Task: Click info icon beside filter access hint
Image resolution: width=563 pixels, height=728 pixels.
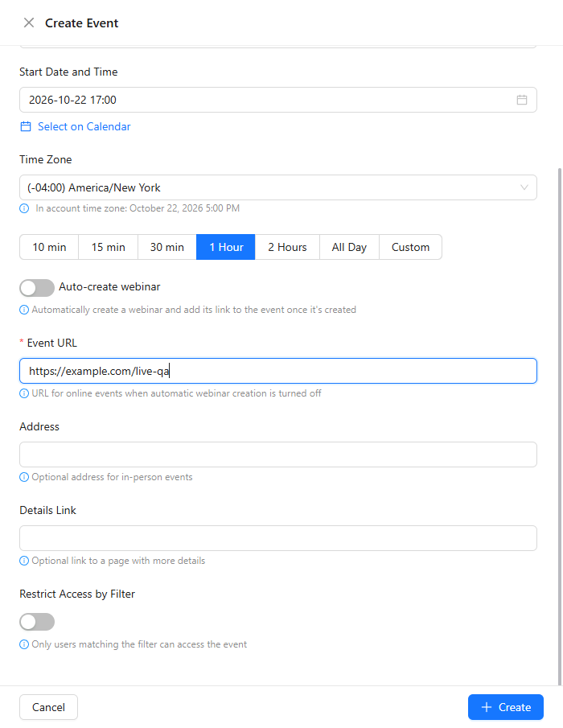Action: 24,644
